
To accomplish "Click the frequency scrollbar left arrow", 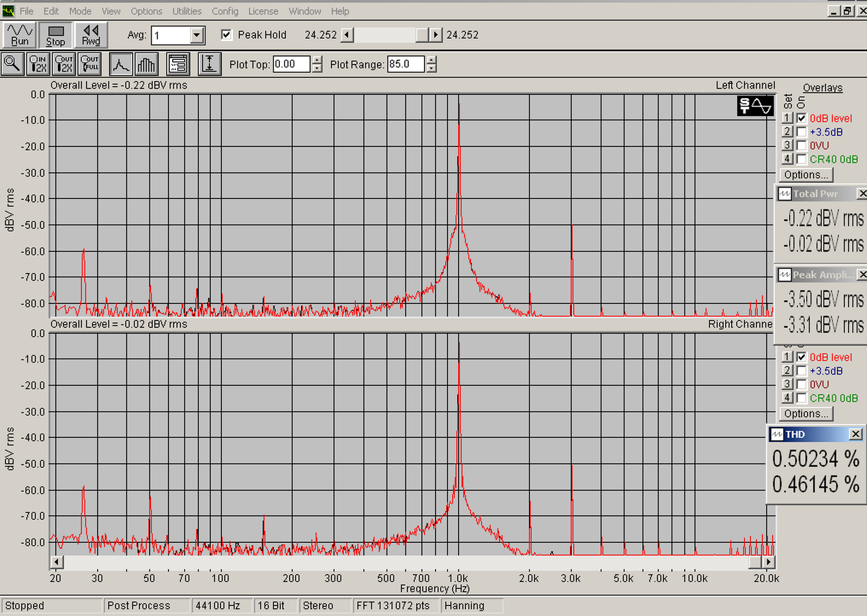I will pyautogui.click(x=57, y=562).
